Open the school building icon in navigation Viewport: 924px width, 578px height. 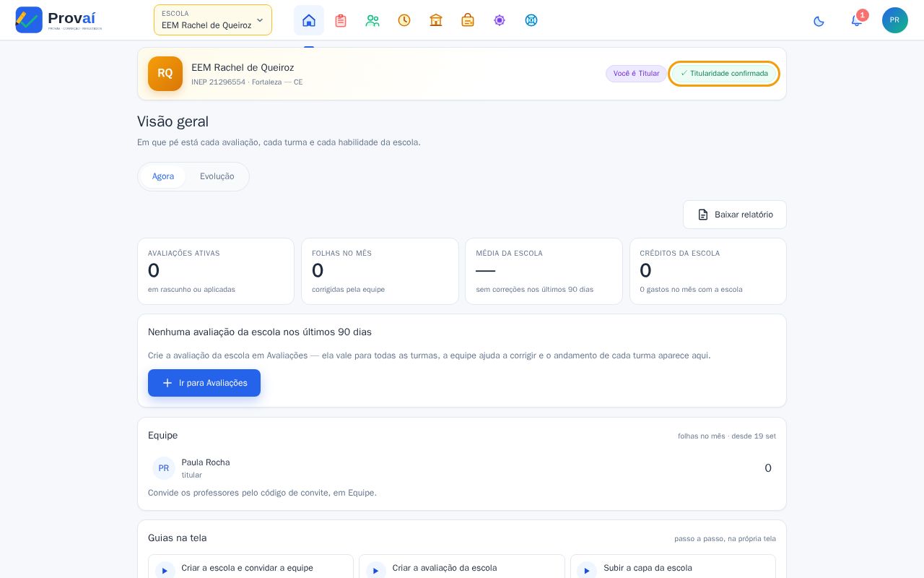point(436,20)
